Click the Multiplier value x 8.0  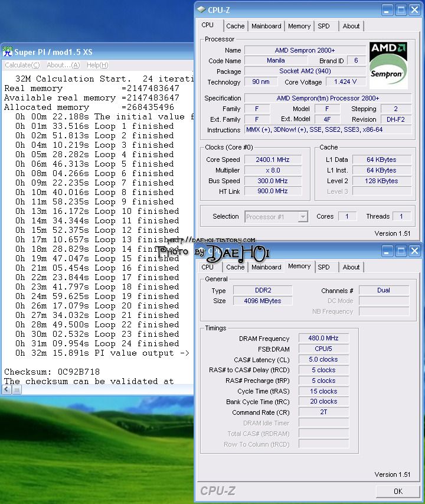click(x=273, y=170)
